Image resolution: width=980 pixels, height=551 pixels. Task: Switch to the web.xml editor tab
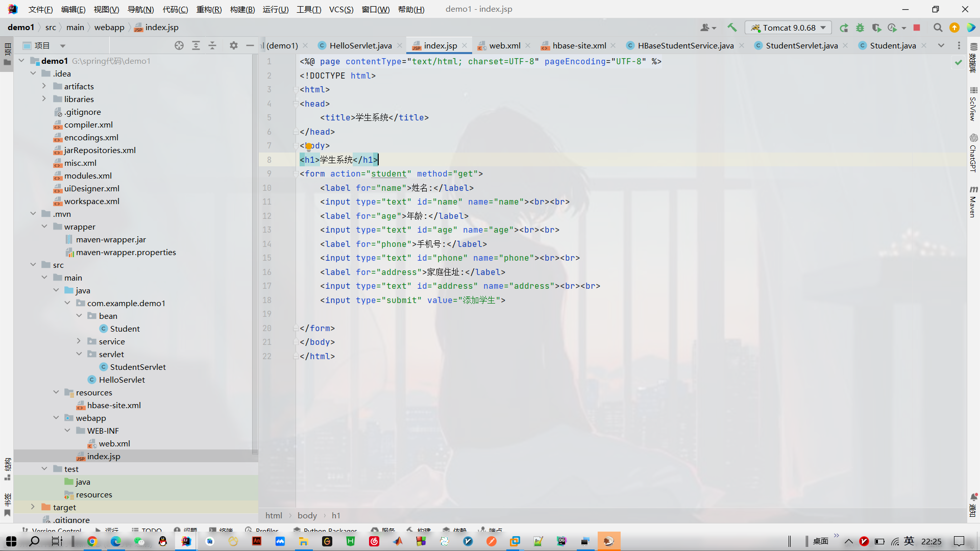tap(504, 45)
